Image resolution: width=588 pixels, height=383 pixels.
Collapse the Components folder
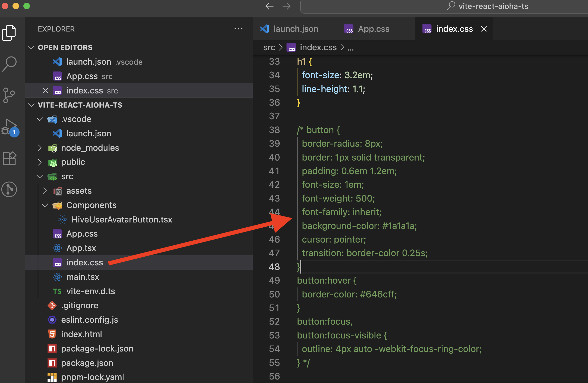point(45,205)
